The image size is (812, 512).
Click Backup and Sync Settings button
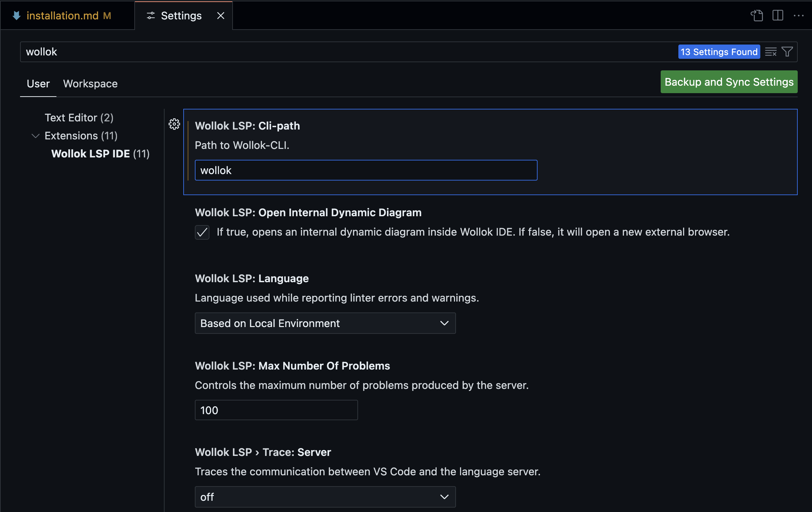729,82
